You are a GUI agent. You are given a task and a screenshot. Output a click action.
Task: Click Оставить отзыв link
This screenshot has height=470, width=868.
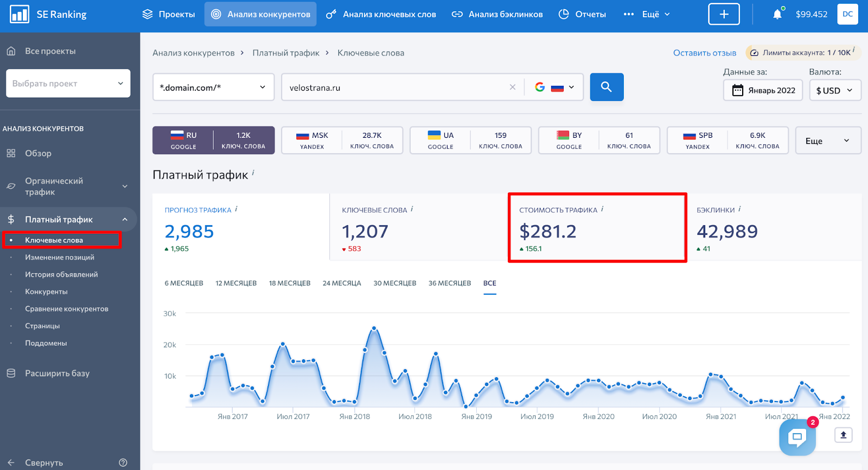click(x=705, y=53)
